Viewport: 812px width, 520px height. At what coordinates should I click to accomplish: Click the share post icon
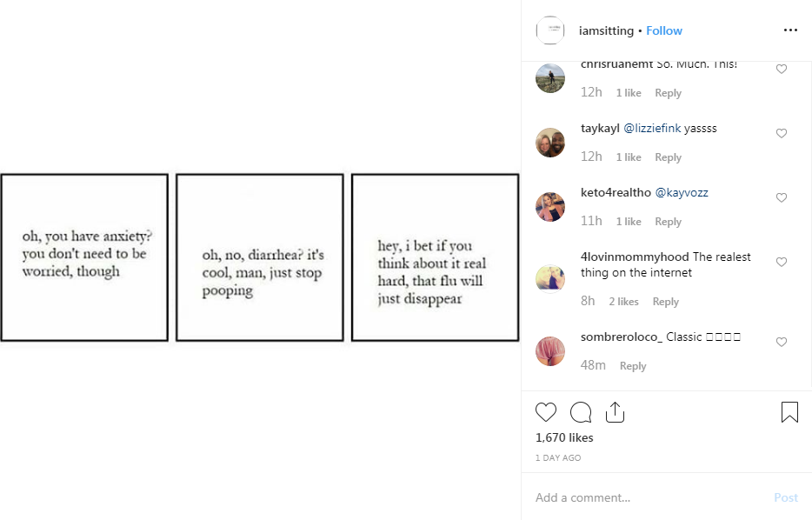click(x=615, y=412)
